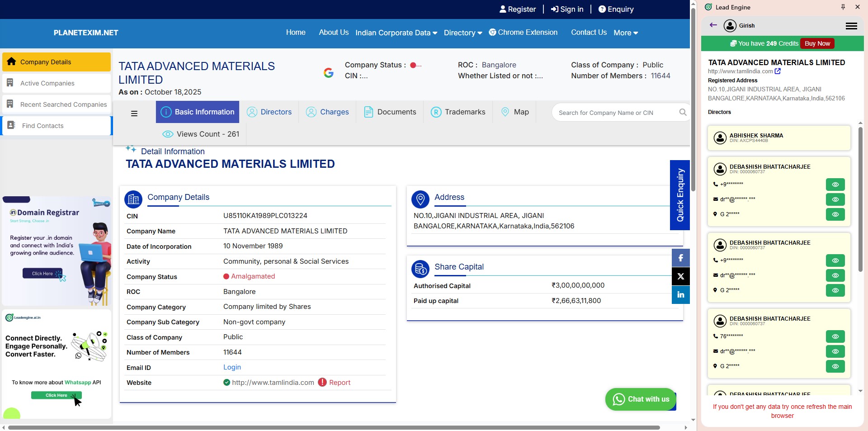Pin the Lead Engine panel
The width and height of the screenshot is (868, 431).
pos(843,7)
